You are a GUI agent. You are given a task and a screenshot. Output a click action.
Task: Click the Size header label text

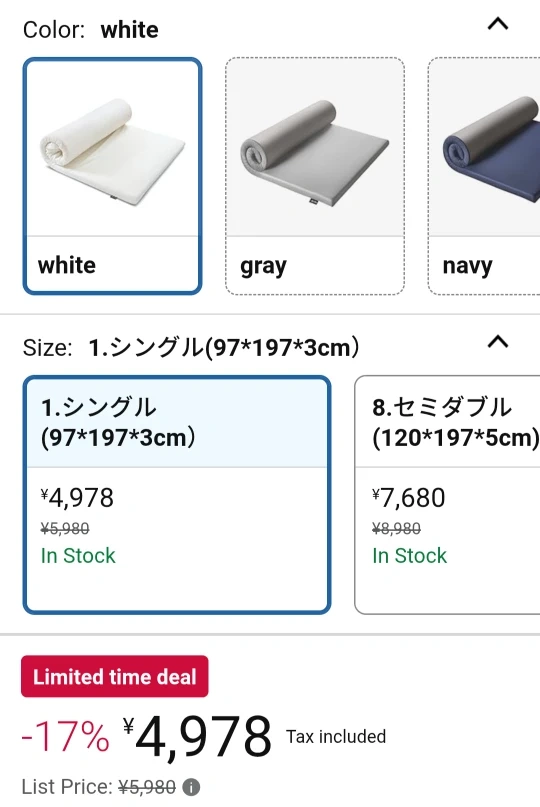[x=47, y=347]
